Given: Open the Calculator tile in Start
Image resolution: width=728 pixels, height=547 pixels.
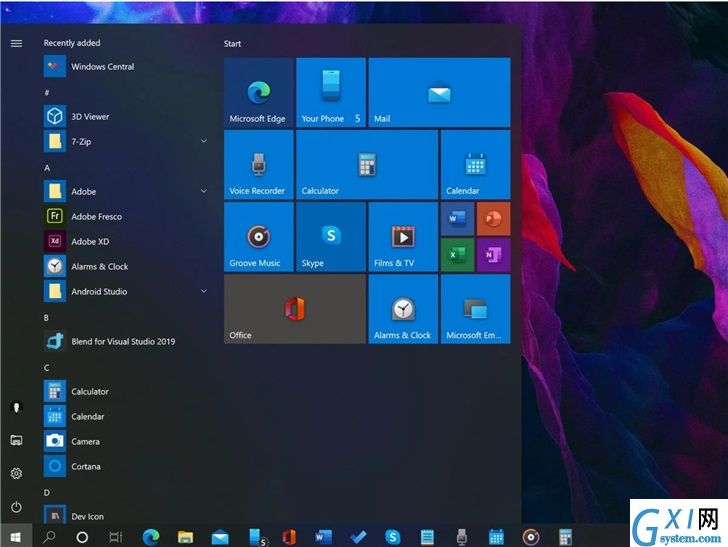Looking at the screenshot, I should point(367,165).
